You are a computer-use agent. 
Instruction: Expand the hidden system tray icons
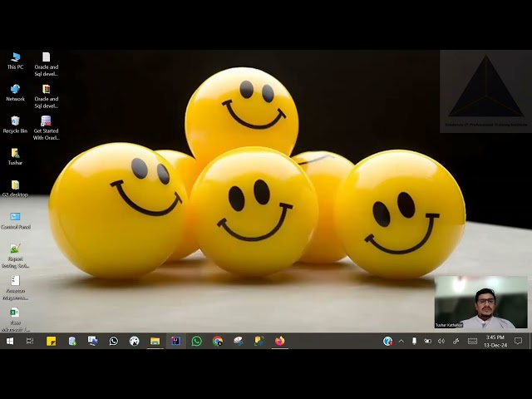(401, 341)
